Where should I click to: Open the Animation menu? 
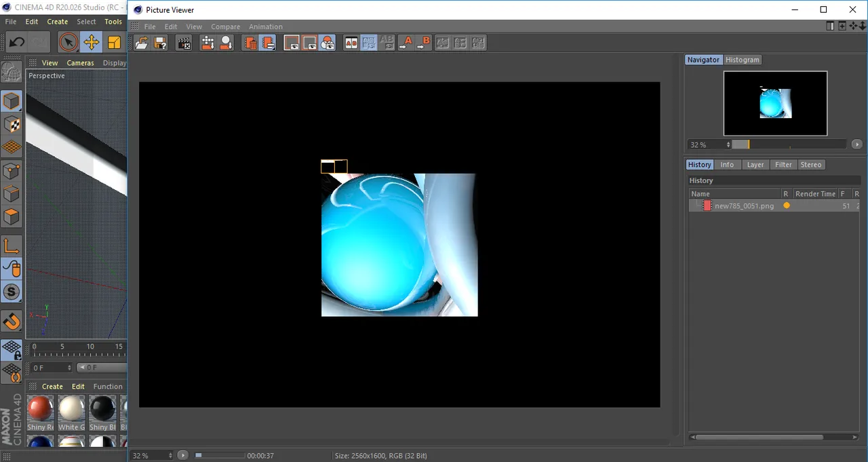point(266,27)
